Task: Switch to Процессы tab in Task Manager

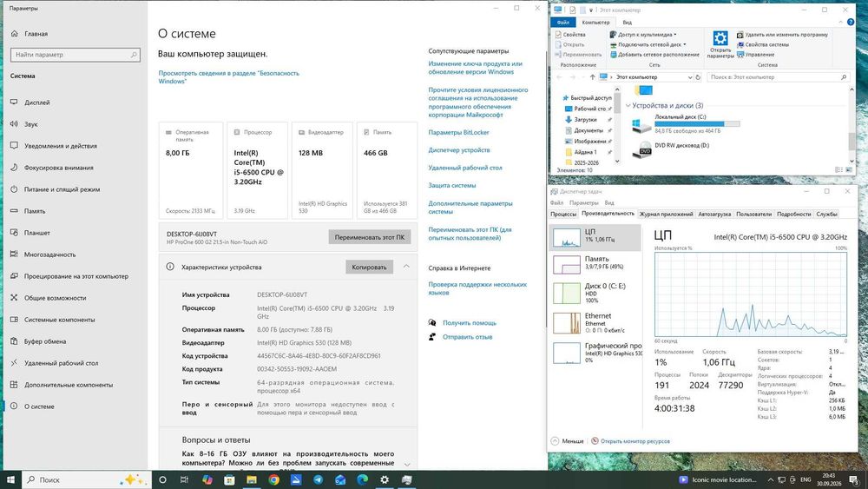Action: (x=563, y=214)
